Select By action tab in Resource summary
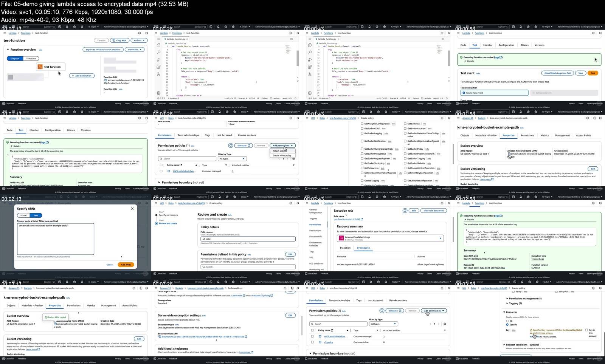Image resolution: width=605 pixels, height=364 pixels. click(345, 248)
